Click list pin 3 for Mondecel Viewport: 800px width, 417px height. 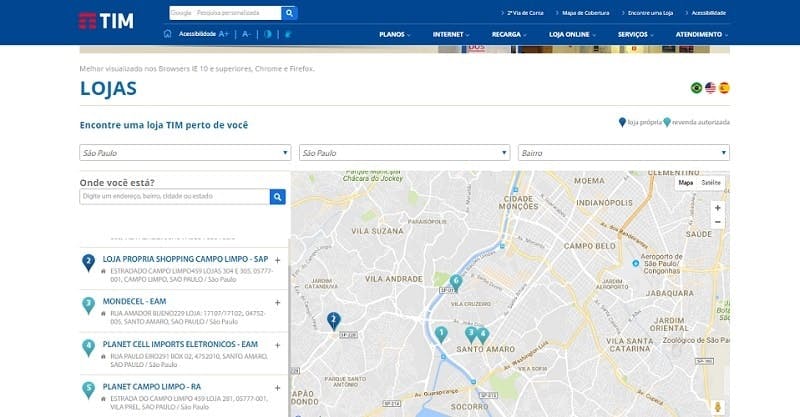coord(88,306)
